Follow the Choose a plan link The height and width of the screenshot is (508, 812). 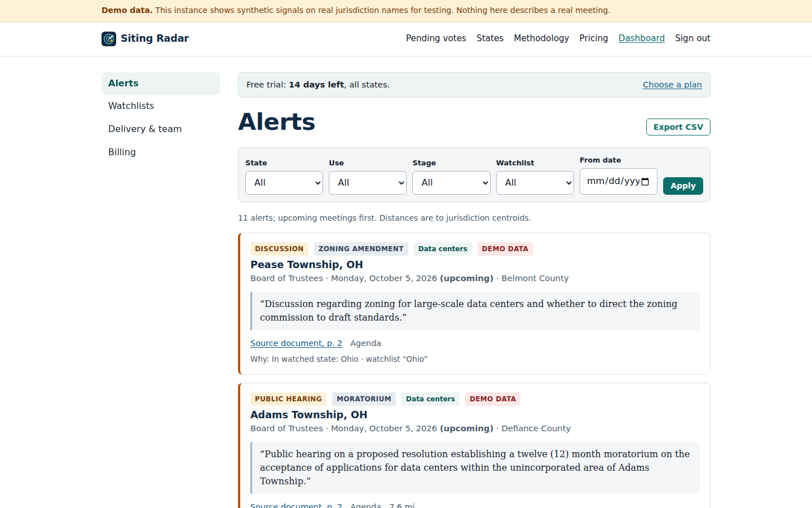pyautogui.click(x=672, y=85)
